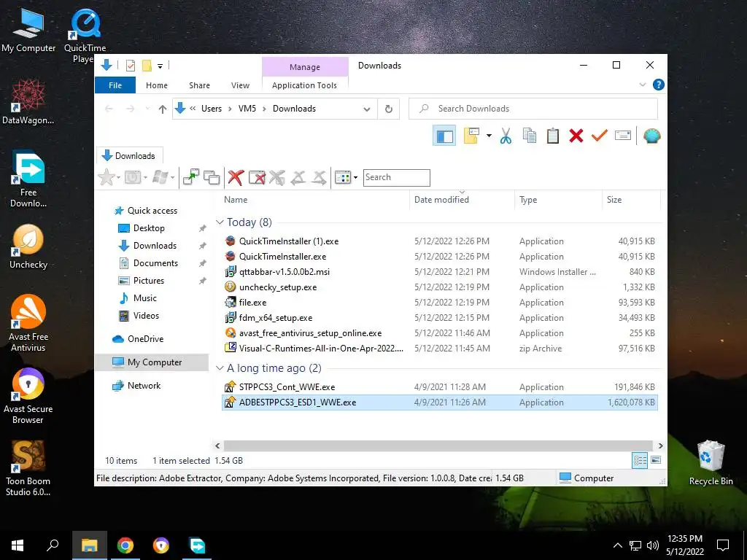Click the Copy icon in toolbar
747x560 pixels.
coord(530,136)
